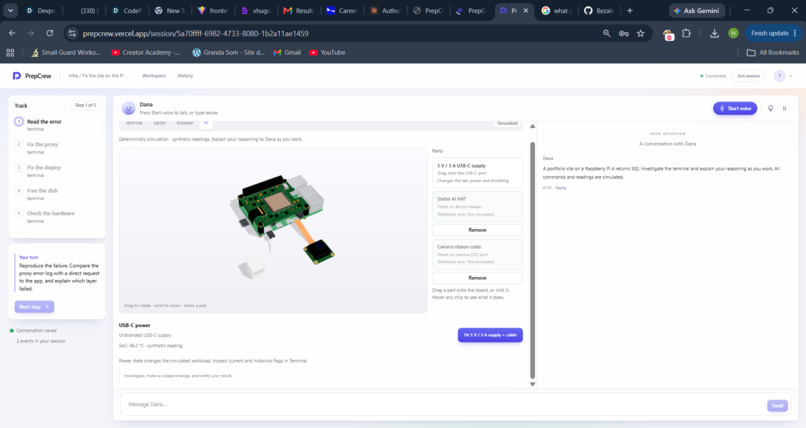
Task: Switch to the GitHub Bezale browser tab
Action: coord(599,10)
